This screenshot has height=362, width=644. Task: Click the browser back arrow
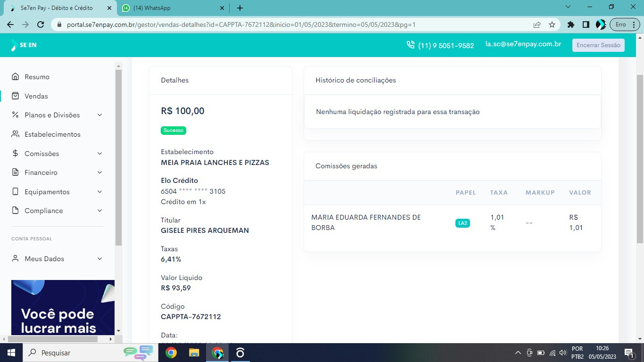click(10, 25)
